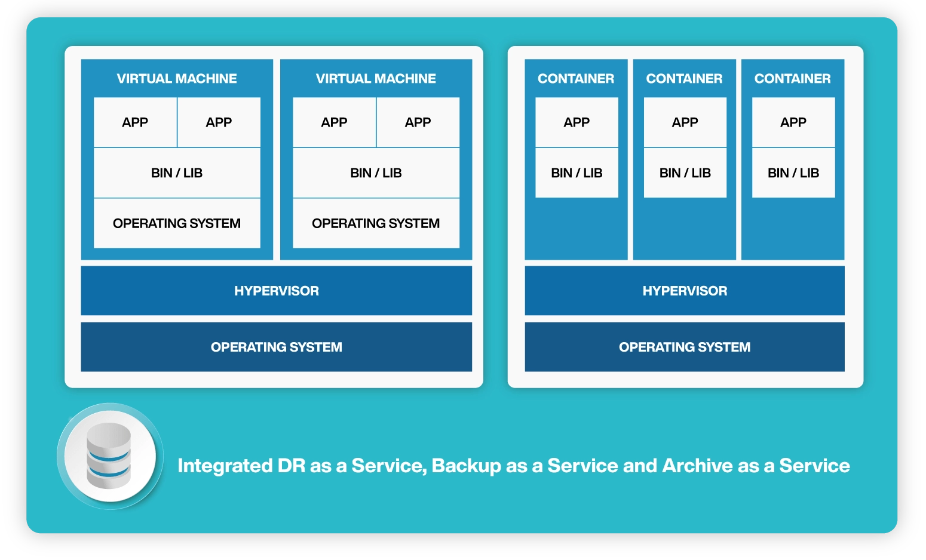Viewport: 926px width, 560px height.
Task: Select bottom Operating System bar in virtual machine panel
Action: point(276,347)
